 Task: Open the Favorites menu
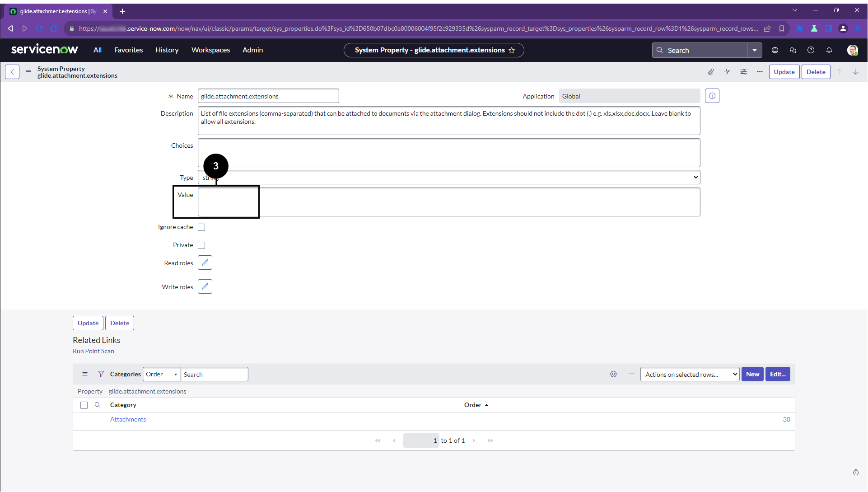coord(128,50)
